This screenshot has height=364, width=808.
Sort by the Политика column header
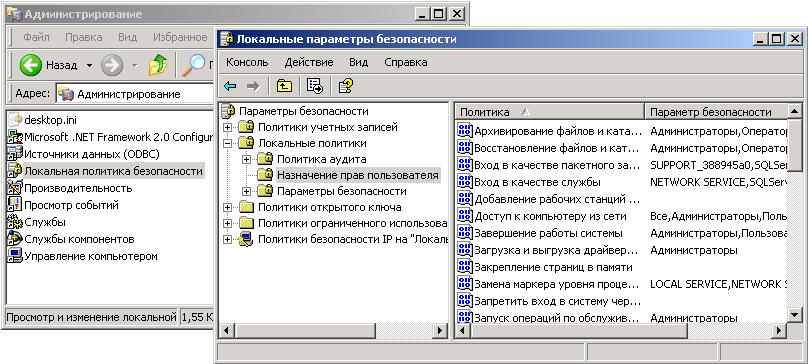click(550, 112)
